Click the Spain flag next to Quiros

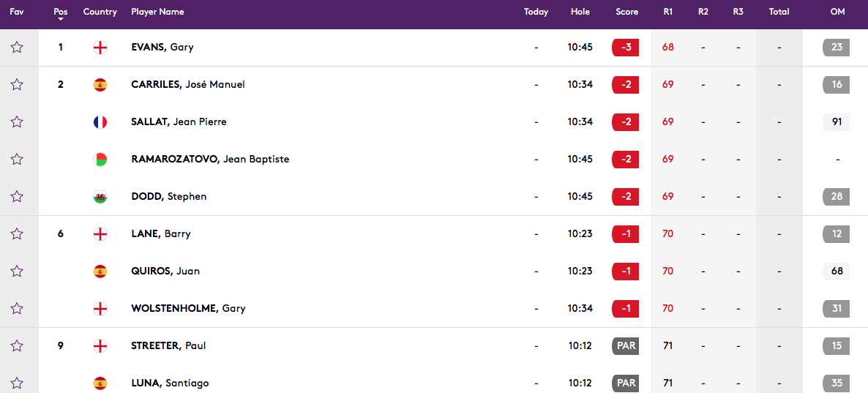point(100,272)
